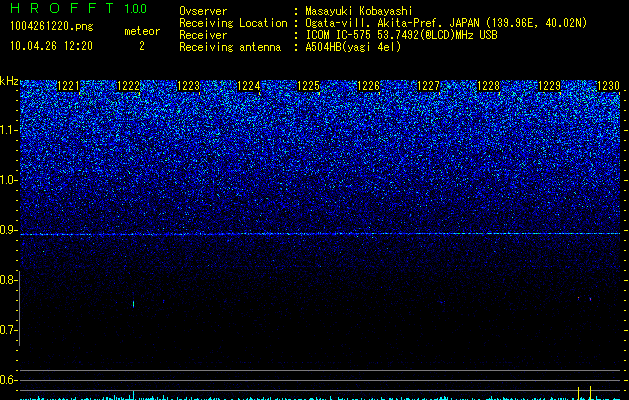Click the HROFFT 1.0.0 title text
Image resolution: width=629 pixels, height=400 pixels.
[78, 8]
